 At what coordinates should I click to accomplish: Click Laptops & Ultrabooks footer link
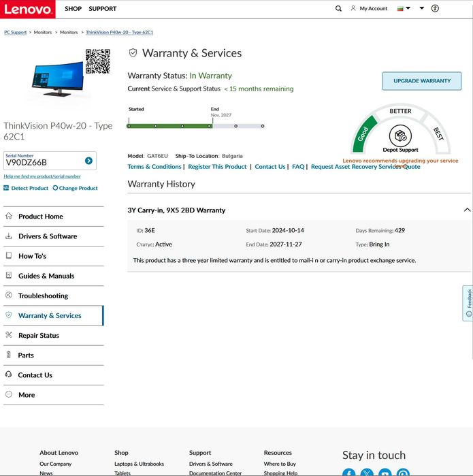pyautogui.click(x=139, y=464)
